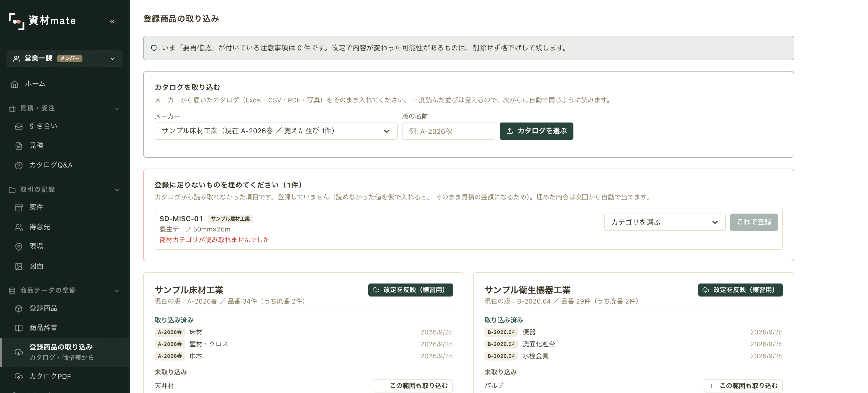This screenshot has width=868, height=393.
Task: Collapse the sidebar with double-chevron icon
Action: point(112,21)
